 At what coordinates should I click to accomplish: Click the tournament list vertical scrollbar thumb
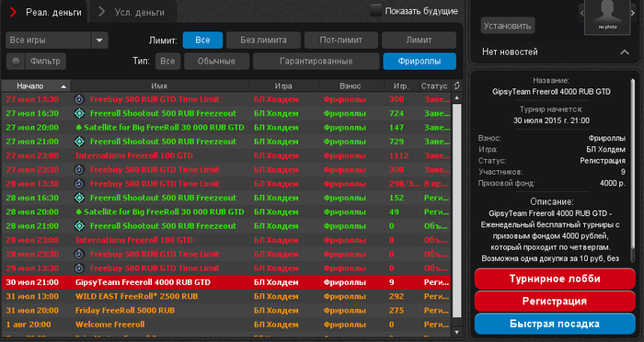[456, 211]
